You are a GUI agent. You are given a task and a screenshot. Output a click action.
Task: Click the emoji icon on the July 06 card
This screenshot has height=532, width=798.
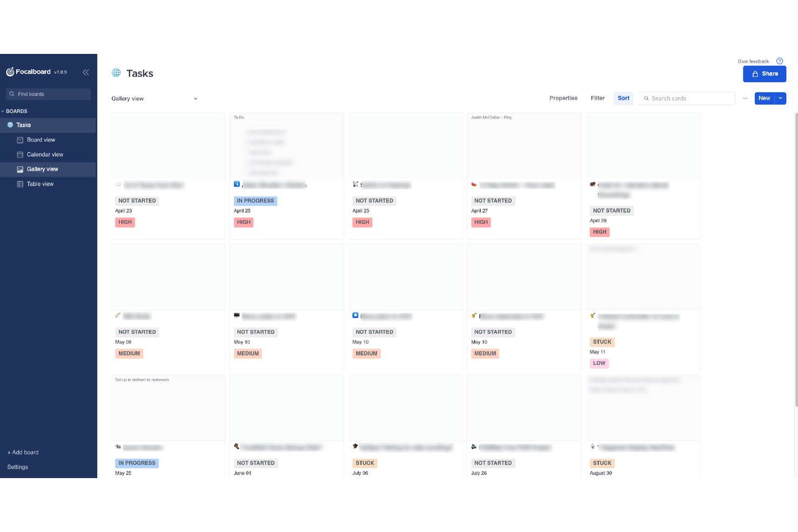pyautogui.click(x=355, y=447)
